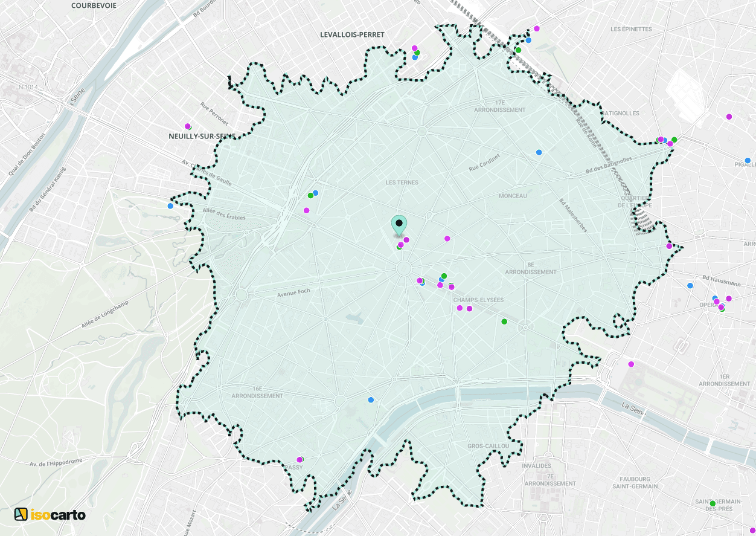Select the blue dot near Rue Cardinet
This screenshot has height=536, width=756.
539,152
